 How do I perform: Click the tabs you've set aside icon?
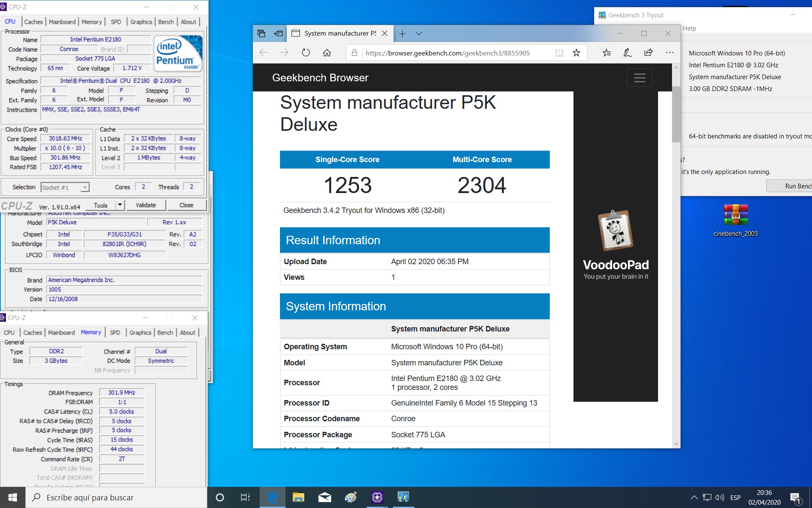click(x=261, y=33)
